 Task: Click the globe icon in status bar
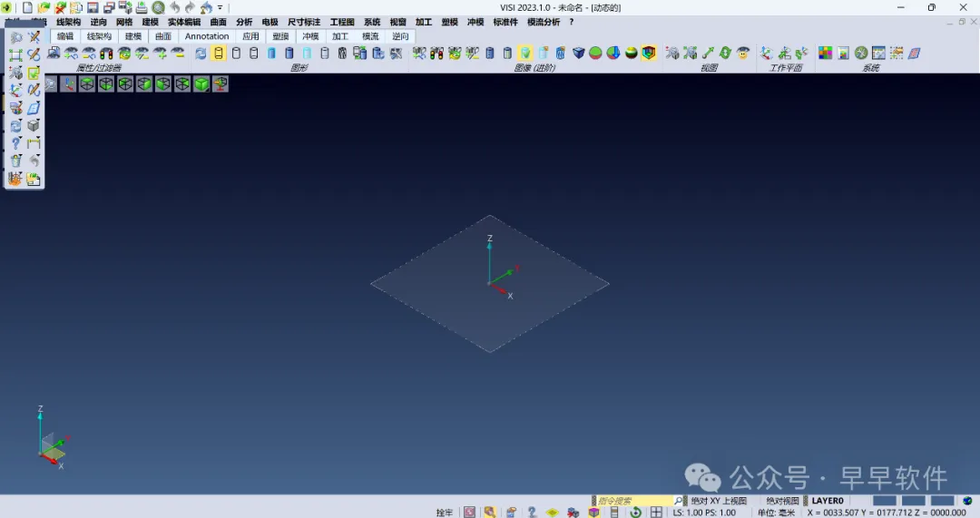[967, 501]
